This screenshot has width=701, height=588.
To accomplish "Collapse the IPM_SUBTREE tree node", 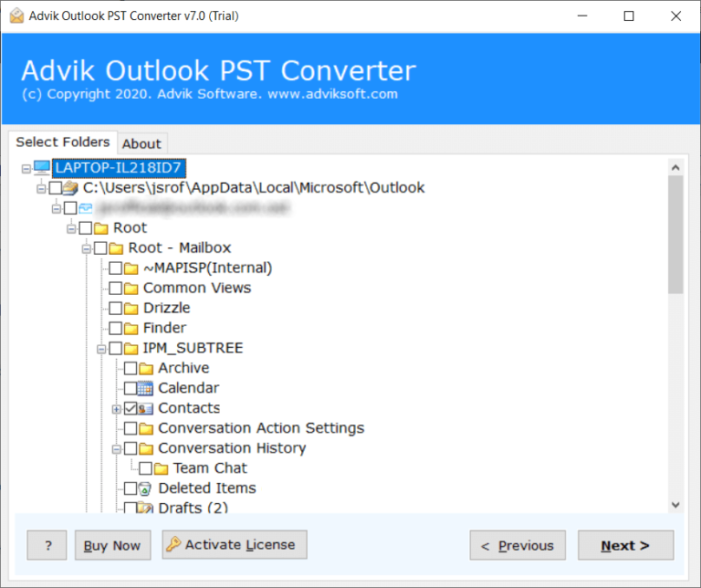I will [x=101, y=348].
